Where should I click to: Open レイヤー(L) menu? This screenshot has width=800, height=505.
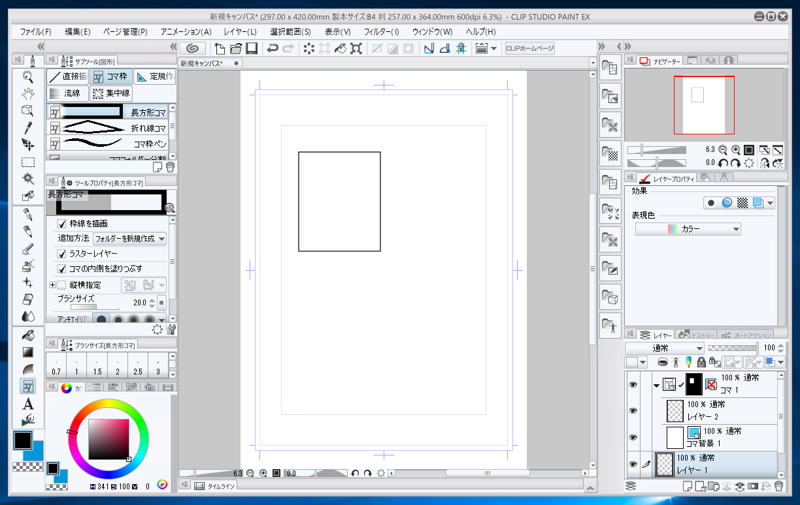[x=240, y=32]
